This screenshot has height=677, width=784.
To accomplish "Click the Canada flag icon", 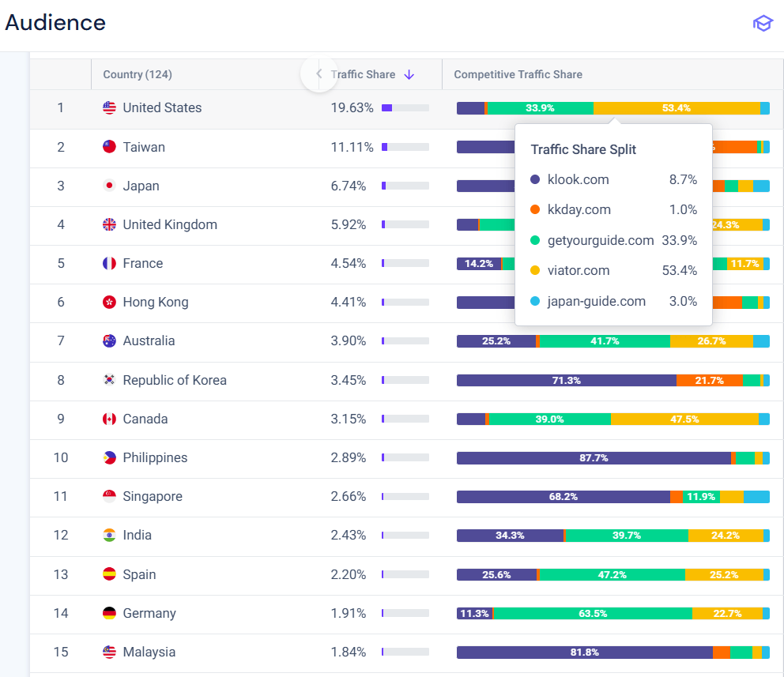I will pos(109,419).
